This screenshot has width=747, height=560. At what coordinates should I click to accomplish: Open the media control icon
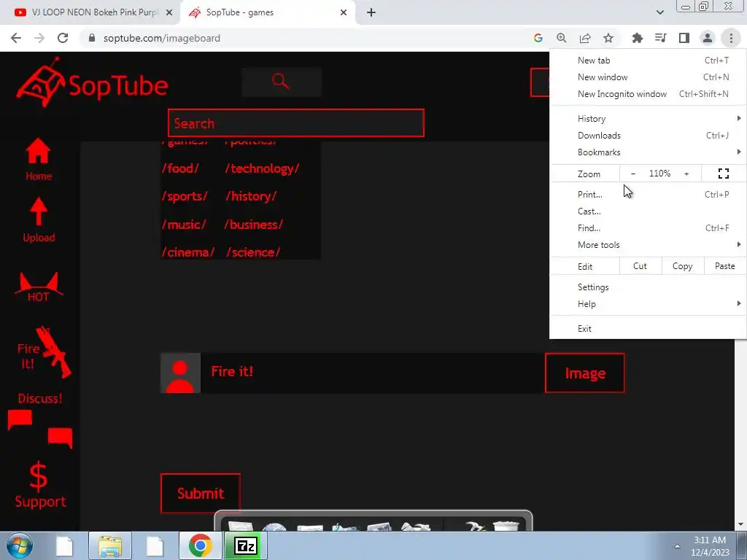point(661,38)
